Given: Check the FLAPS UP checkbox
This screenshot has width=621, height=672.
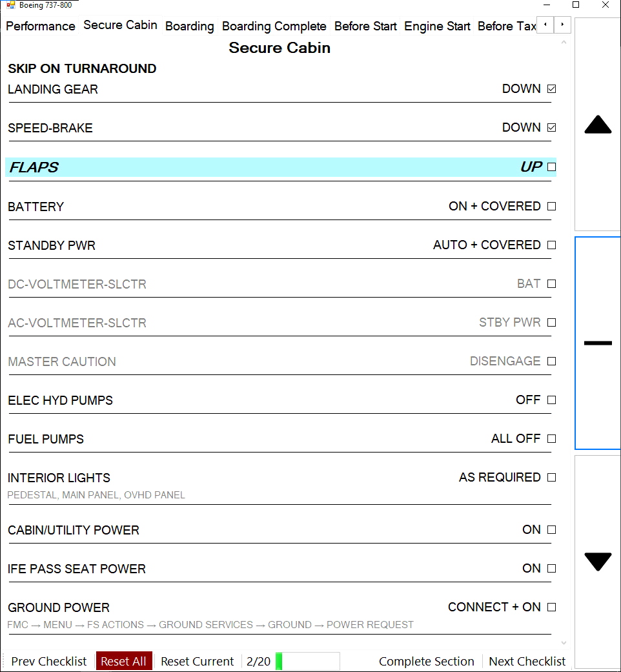Looking at the screenshot, I should pos(551,167).
